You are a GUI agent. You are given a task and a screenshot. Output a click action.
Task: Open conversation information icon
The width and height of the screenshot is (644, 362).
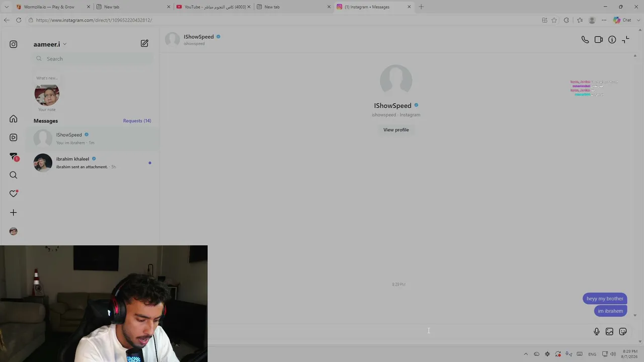coord(612,40)
